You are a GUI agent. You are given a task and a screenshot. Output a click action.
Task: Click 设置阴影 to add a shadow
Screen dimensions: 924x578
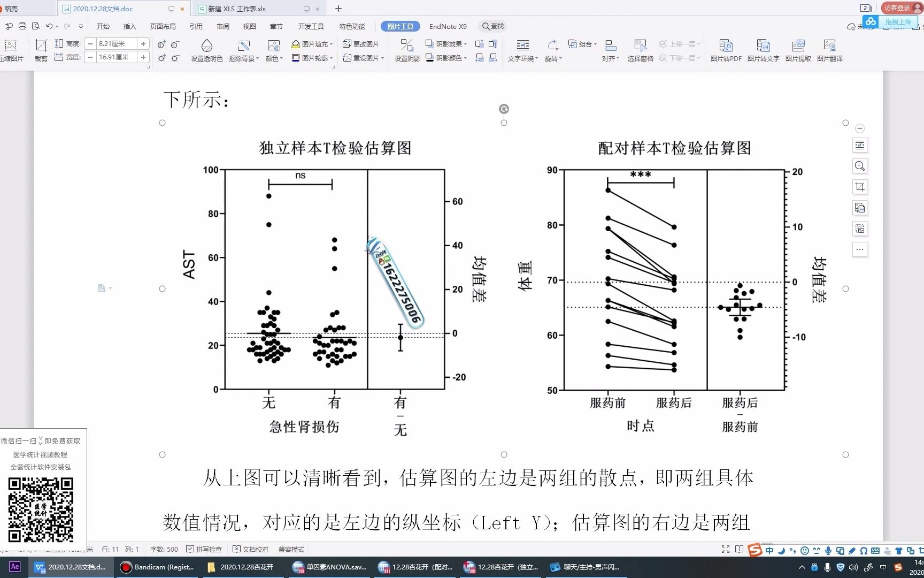[x=406, y=50]
